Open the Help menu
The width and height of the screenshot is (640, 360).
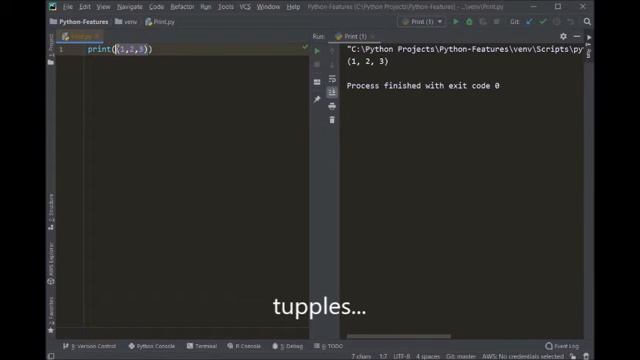(293, 7)
